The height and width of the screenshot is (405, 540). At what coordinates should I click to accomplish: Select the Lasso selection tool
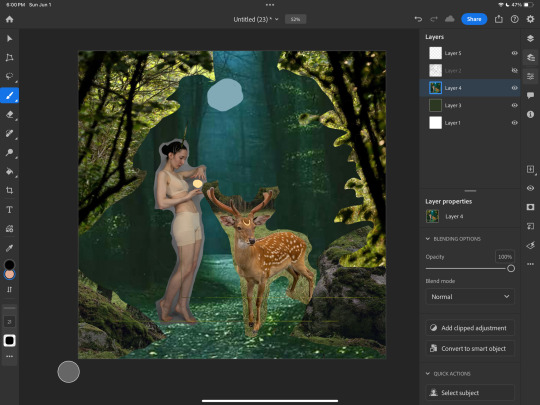point(10,76)
